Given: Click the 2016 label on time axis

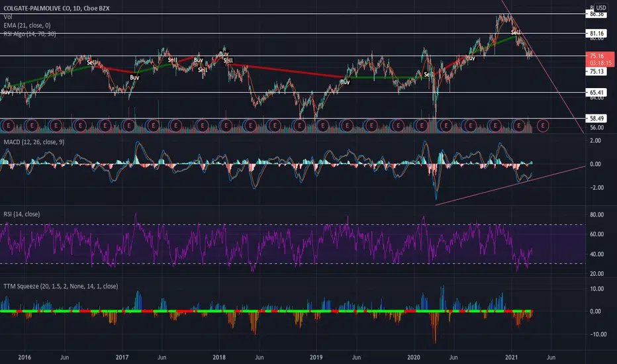Looking at the screenshot, I should pyautogui.click(x=24, y=357).
